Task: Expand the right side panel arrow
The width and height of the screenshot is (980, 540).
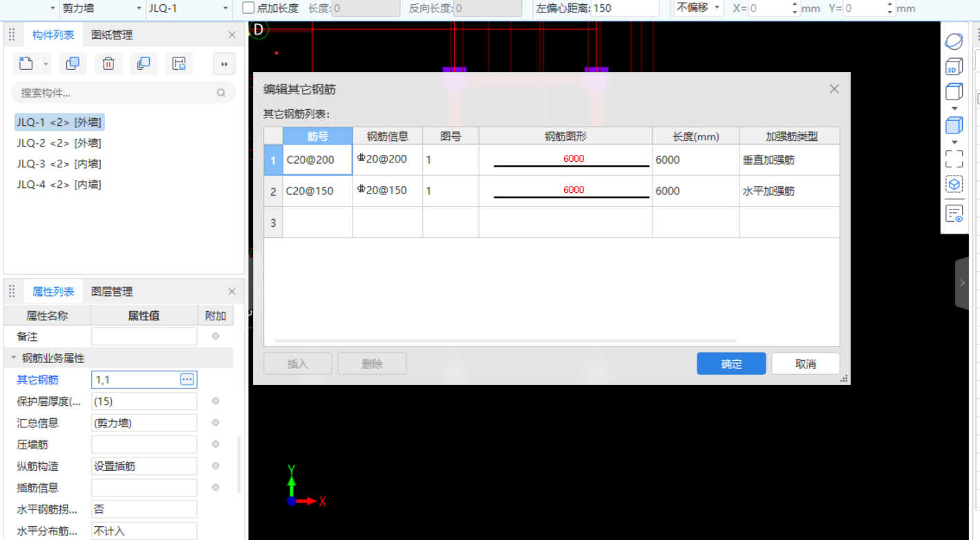Action: pos(962,283)
